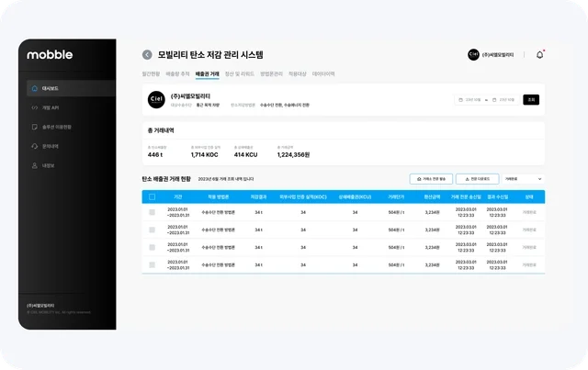Click the 1,224,356원 total amount

(294, 154)
